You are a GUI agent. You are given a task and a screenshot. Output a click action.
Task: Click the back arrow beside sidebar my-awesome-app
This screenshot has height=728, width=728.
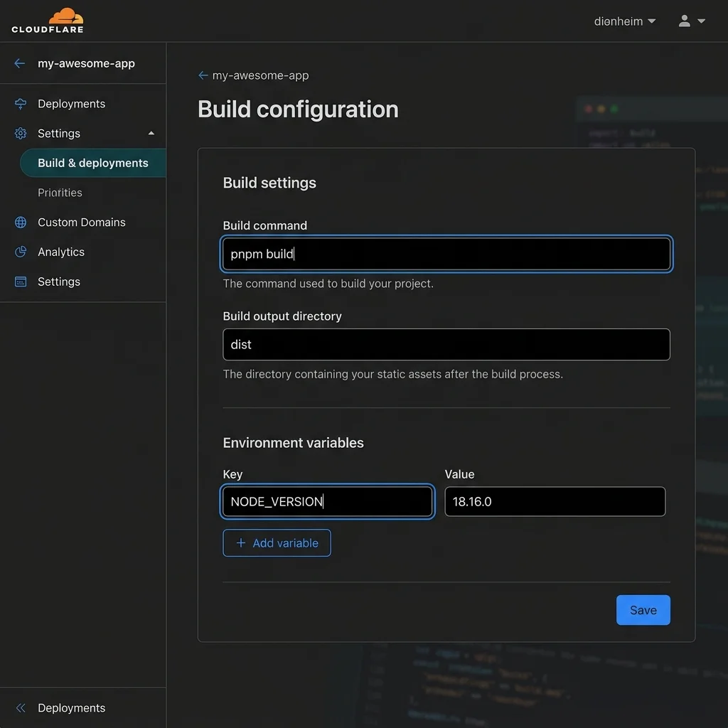[x=19, y=63]
